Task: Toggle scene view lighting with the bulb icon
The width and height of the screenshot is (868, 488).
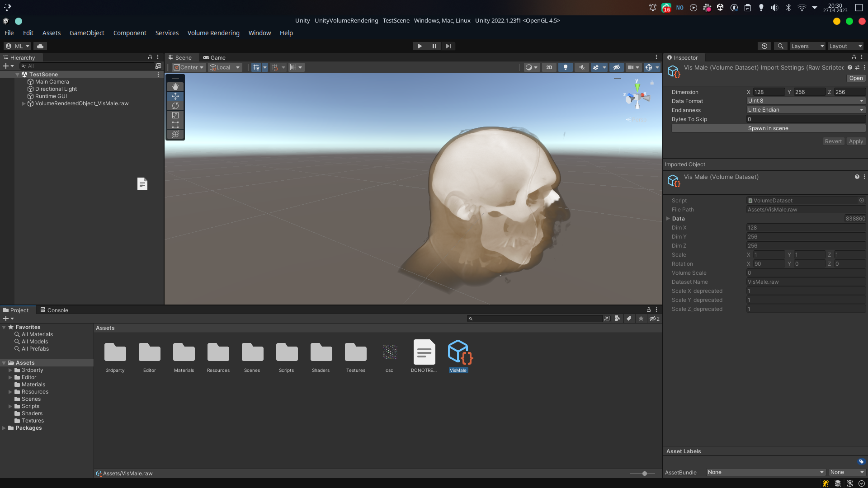Action: [565, 67]
